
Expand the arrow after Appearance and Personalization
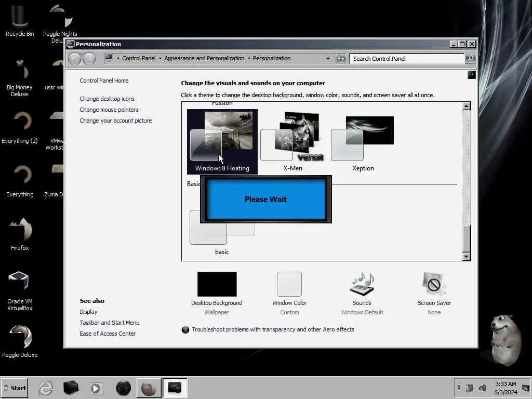(x=249, y=58)
